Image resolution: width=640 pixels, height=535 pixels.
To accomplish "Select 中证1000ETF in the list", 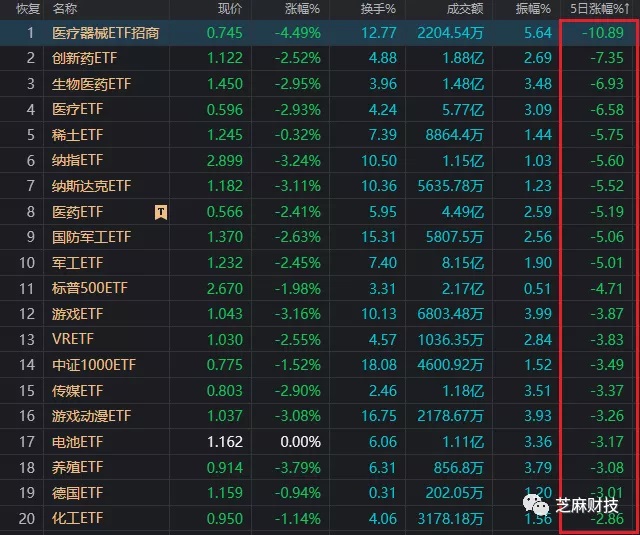I will coord(93,365).
